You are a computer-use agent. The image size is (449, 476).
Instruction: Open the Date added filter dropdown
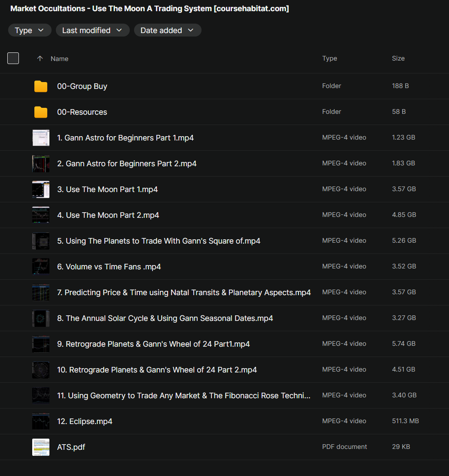167,31
